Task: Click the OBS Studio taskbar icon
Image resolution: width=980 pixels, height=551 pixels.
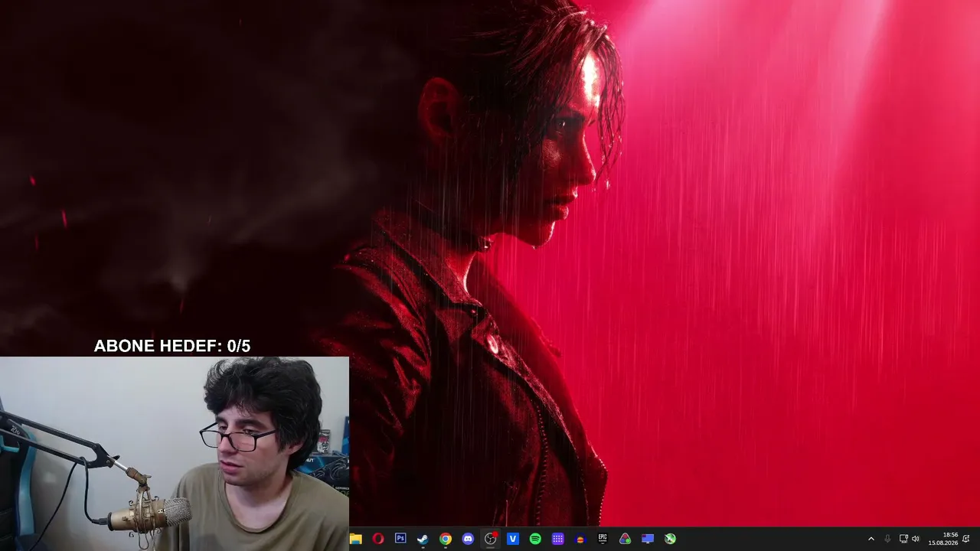Action: [491, 539]
